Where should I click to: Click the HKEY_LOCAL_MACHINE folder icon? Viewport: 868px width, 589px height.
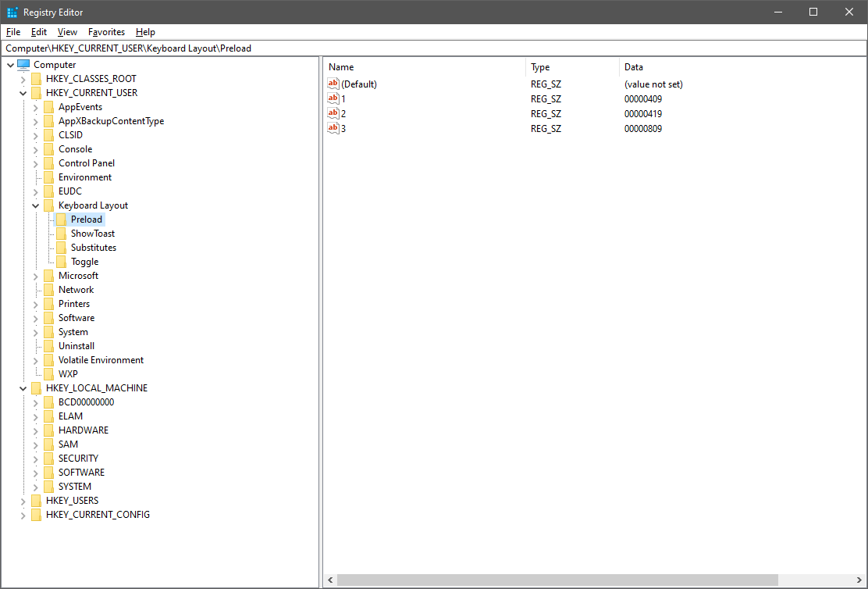coord(37,388)
